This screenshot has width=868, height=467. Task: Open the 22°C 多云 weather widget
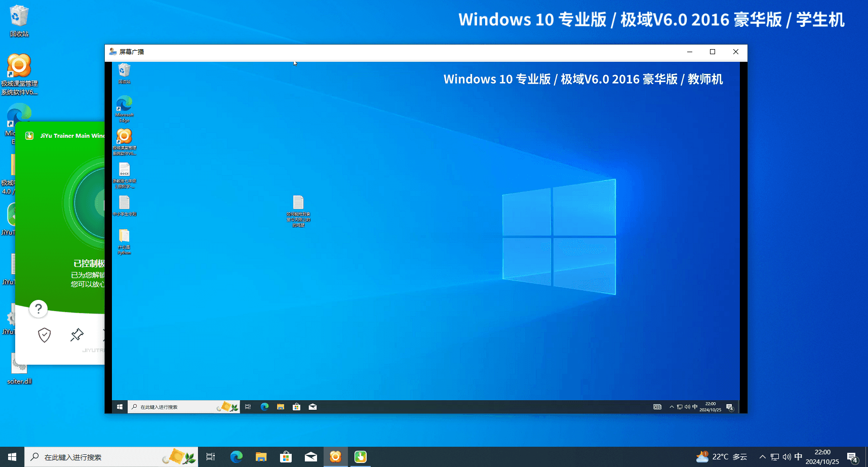click(722, 457)
